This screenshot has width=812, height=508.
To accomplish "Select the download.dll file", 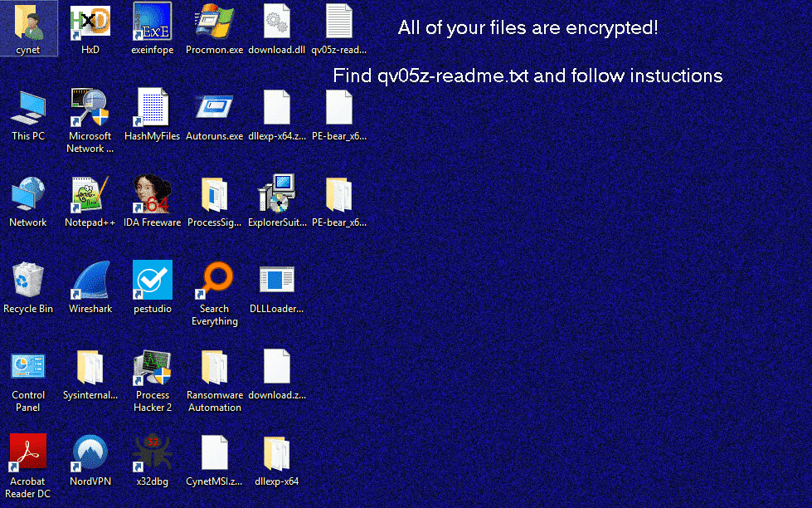I will coord(276,22).
